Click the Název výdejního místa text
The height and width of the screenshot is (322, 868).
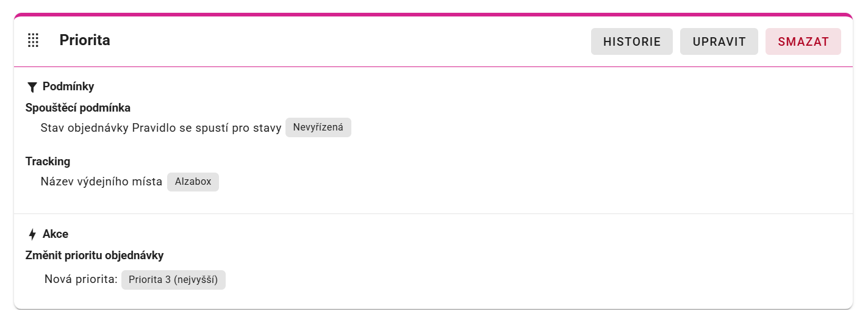click(101, 182)
